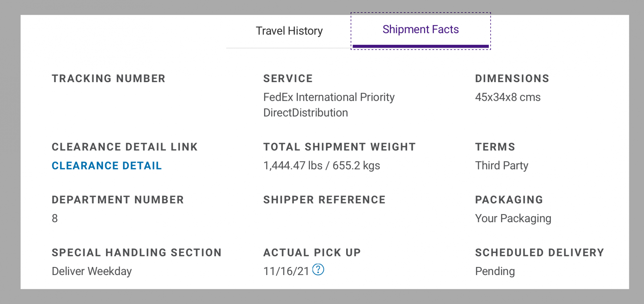Screen dimensions: 644x304
Task: Click the Third Party terms value
Action: [x=501, y=166]
